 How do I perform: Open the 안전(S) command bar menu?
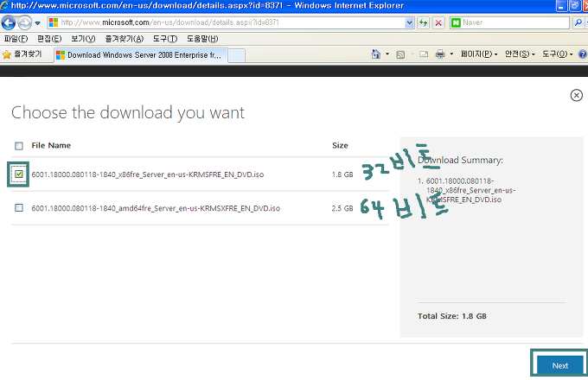pos(520,54)
